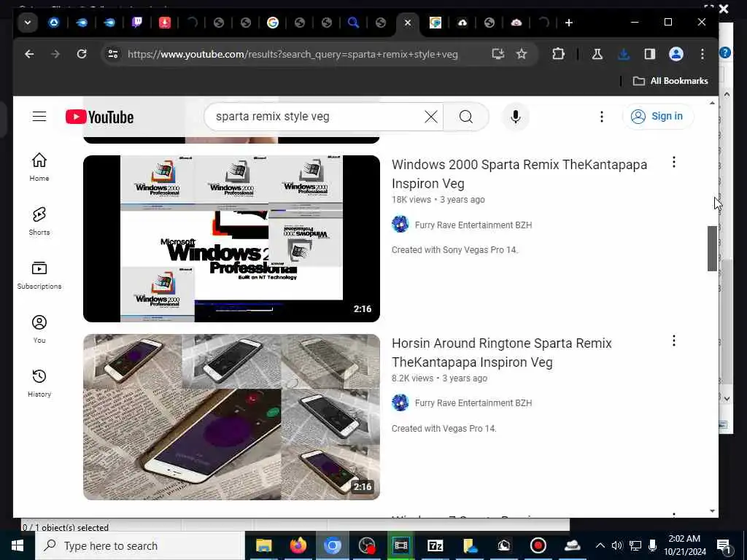View site information icon in address bar

[113, 54]
